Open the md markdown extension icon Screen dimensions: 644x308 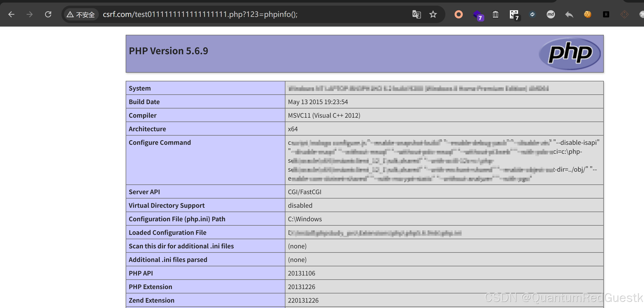pyautogui.click(x=551, y=14)
